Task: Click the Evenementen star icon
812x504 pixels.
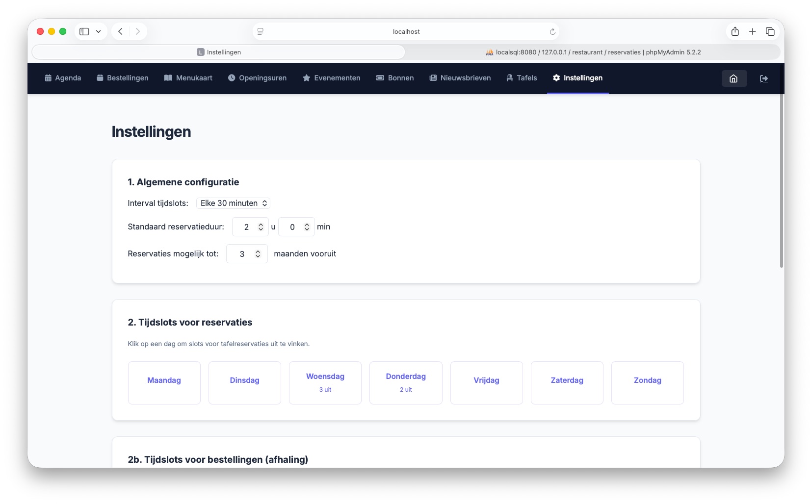Action: tap(307, 78)
